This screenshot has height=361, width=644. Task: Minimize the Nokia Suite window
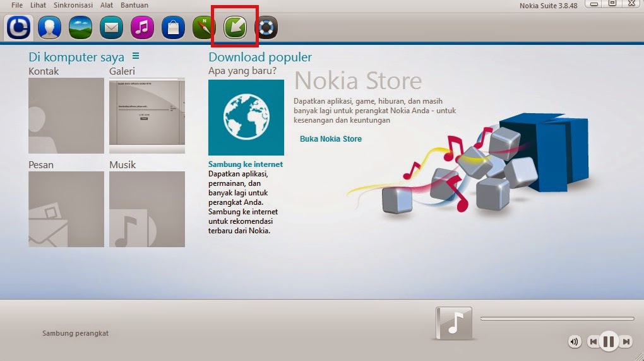594,4
